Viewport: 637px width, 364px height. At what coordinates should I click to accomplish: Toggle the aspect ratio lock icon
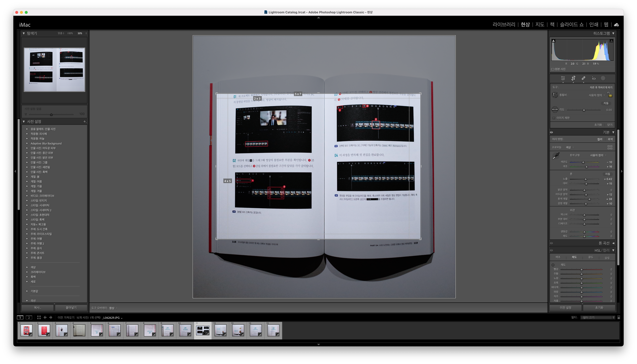610,95
